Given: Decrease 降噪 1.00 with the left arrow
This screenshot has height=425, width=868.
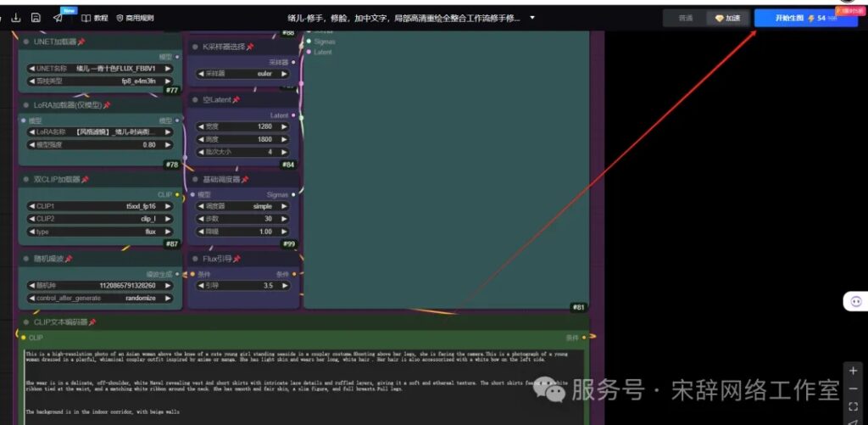Looking at the screenshot, I should 201,232.
